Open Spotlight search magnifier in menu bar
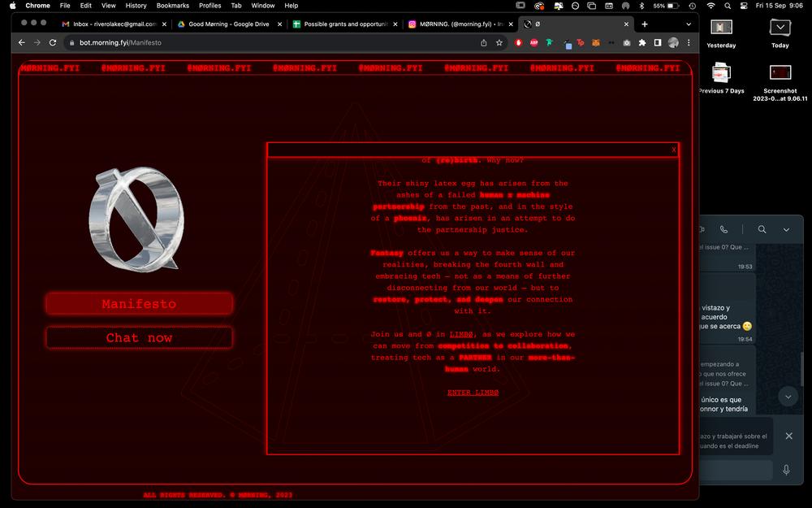 (x=728, y=6)
